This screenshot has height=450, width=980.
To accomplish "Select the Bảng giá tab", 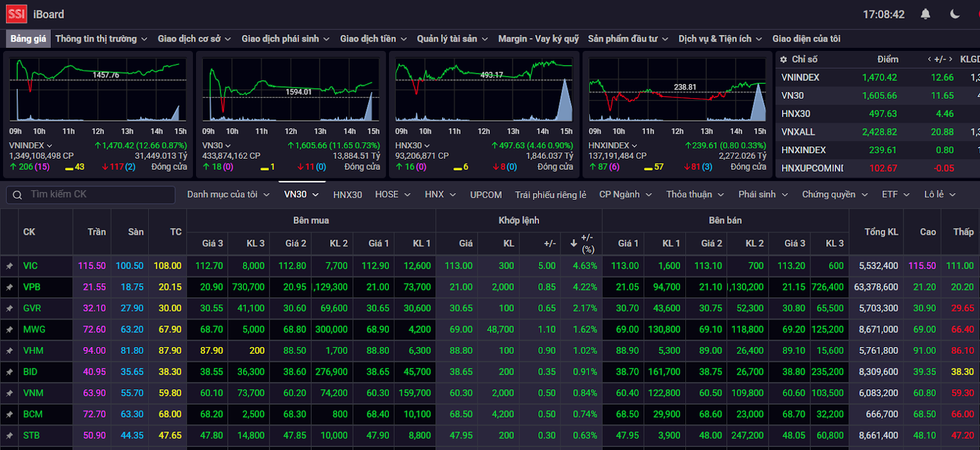I will click(x=28, y=39).
